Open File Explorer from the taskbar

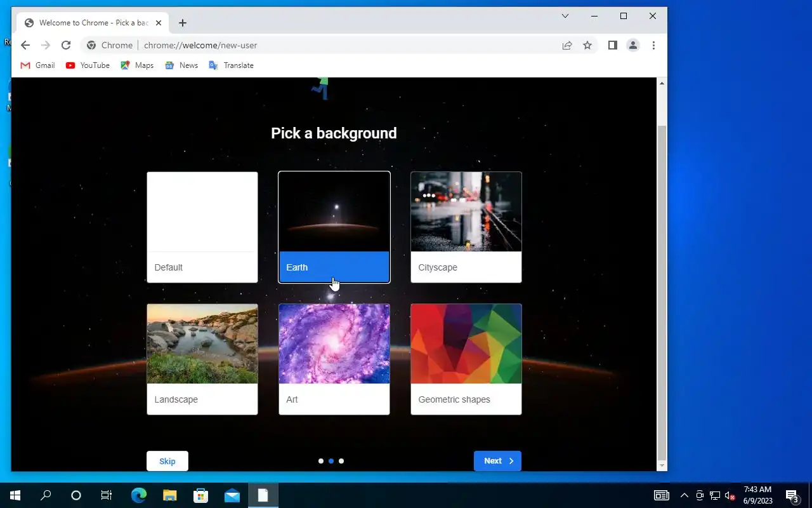[169, 495]
